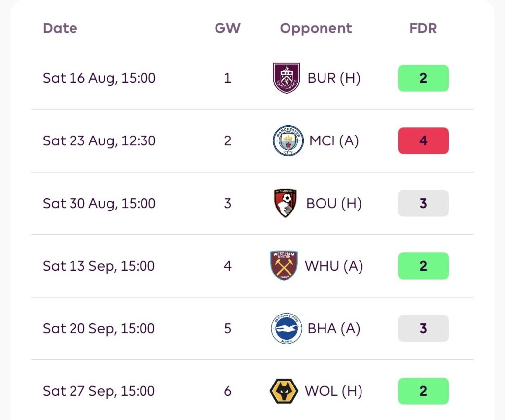The image size is (505, 420).
Task: Click green FDR 2 badge for Wolves
Action: [x=423, y=391]
